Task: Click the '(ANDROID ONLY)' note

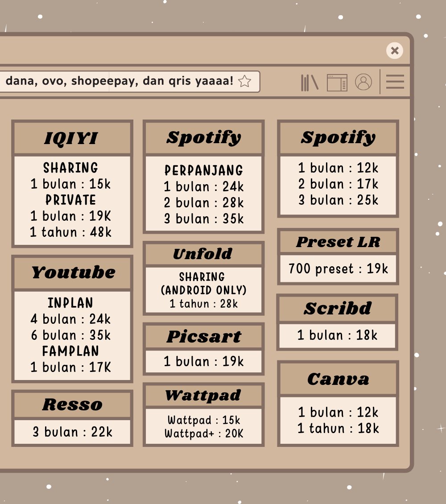Action: [x=204, y=290]
